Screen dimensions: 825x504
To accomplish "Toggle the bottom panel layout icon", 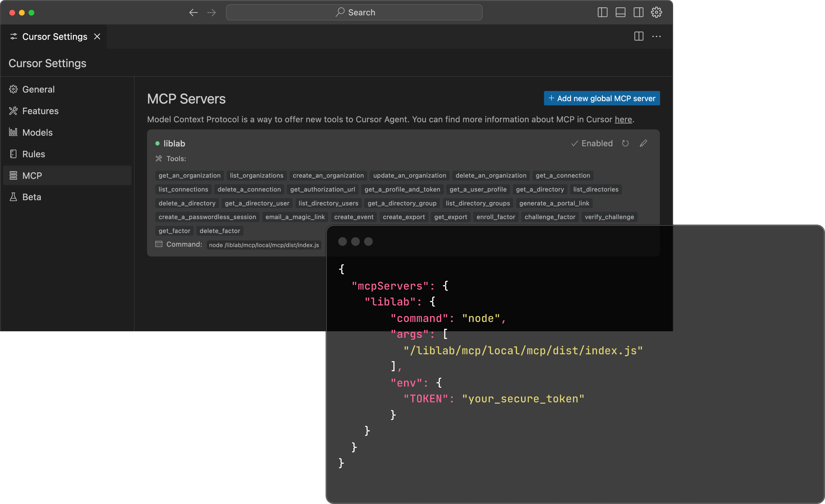I will point(620,12).
